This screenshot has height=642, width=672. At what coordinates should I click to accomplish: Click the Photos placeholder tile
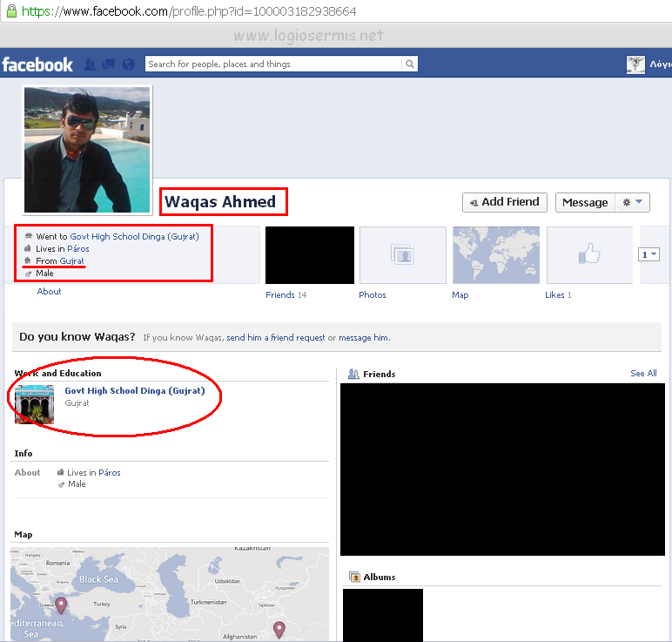(403, 255)
